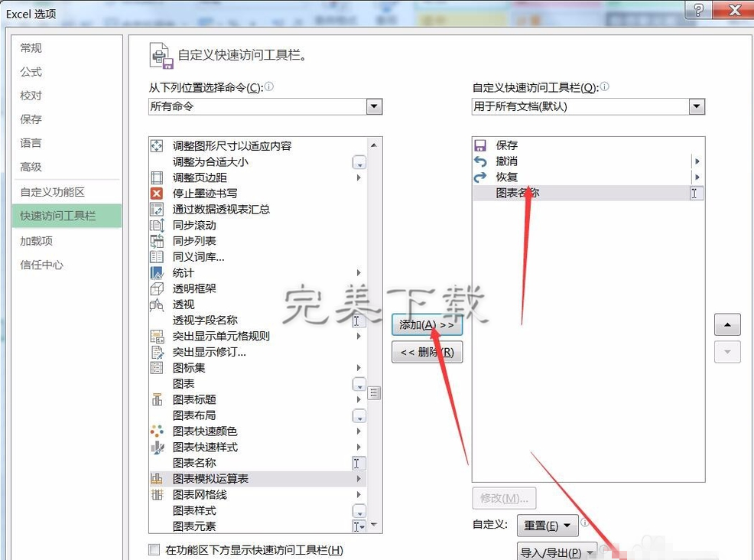Click the 保存 floppy disk icon
Viewport: 754px width, 560px height.
(480, 145)
